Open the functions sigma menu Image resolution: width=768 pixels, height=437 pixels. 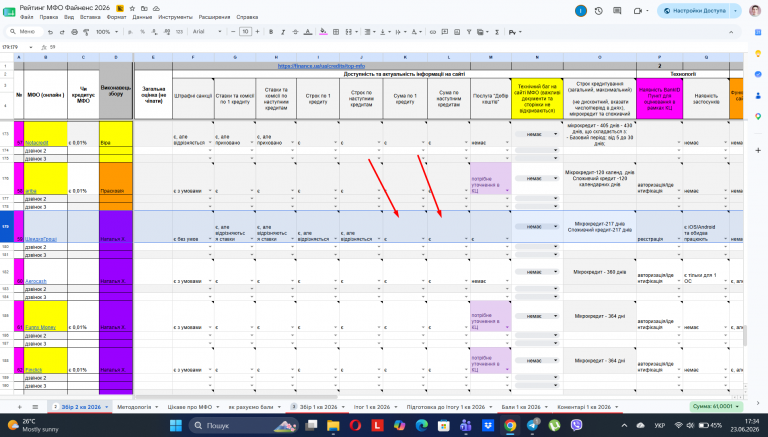click(x=497, y=32)
